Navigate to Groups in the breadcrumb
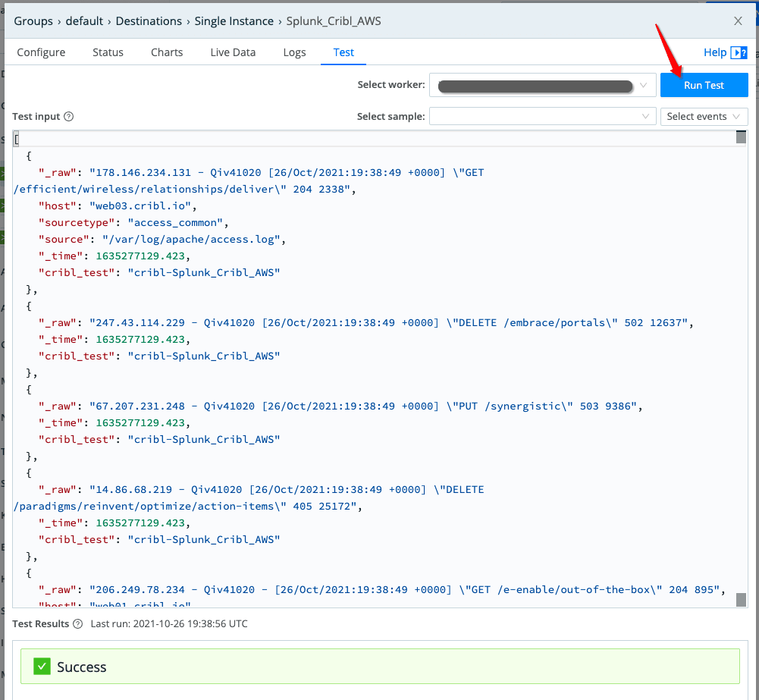 [x=33, y=21]
